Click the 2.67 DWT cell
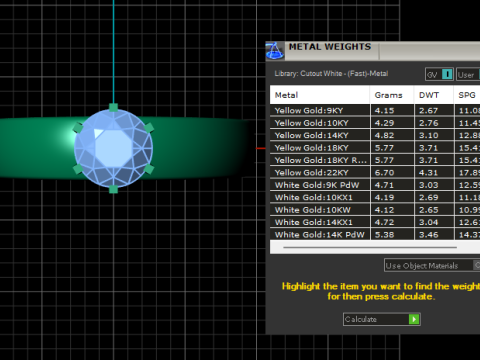Image resolution: width=480 pixels, height=360 pixels. pyautogui.click(x=434, y=110)
